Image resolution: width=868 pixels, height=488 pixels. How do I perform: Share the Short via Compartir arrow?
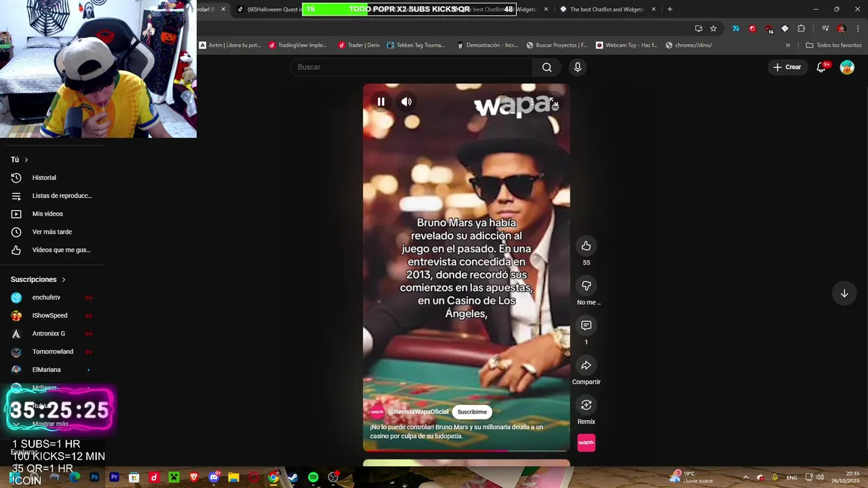tap(586, 366)
